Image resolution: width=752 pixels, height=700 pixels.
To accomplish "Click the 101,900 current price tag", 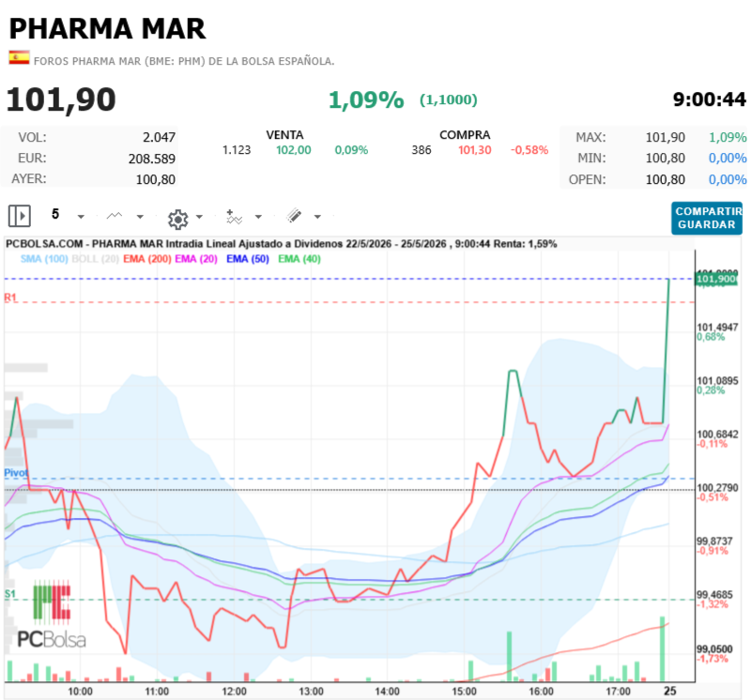I will (x=716, y=279).
